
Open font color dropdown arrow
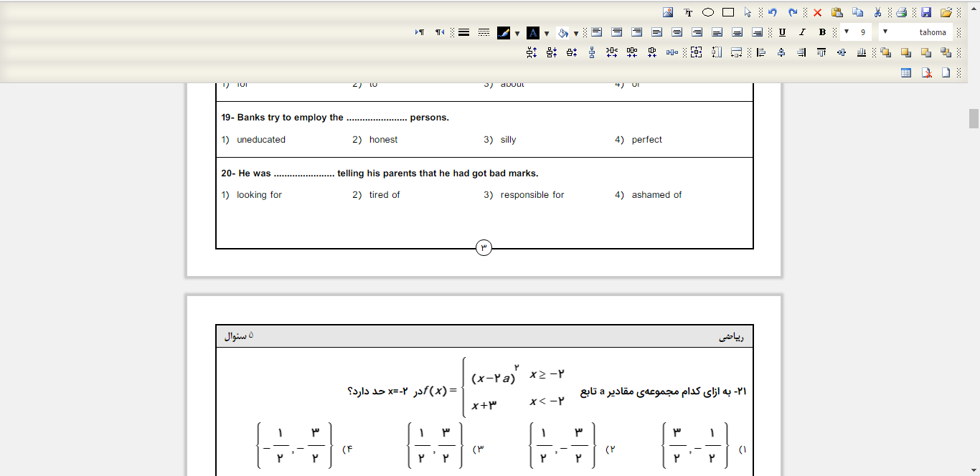coord(547,33)
